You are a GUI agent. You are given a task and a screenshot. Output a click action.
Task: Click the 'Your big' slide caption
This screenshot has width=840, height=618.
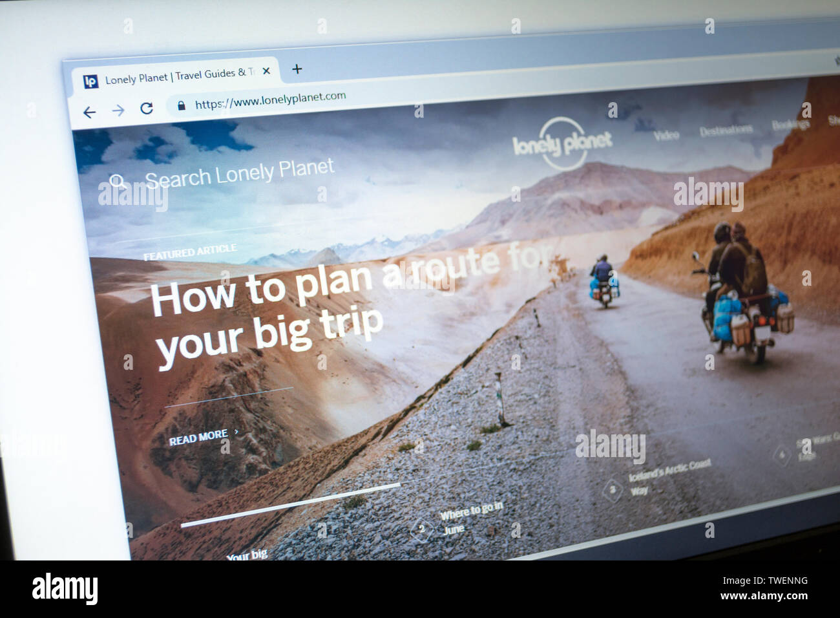[x=247, y=555]
